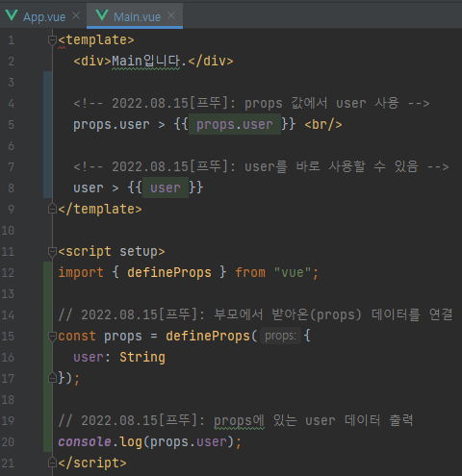462x476 pixels.
Task: Click the fold end marker on line 17
Action: 52,378
